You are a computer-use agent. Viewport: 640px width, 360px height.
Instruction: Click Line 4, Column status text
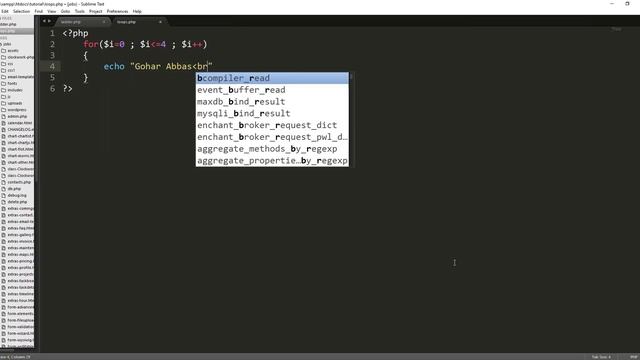[x=16, y=357]
